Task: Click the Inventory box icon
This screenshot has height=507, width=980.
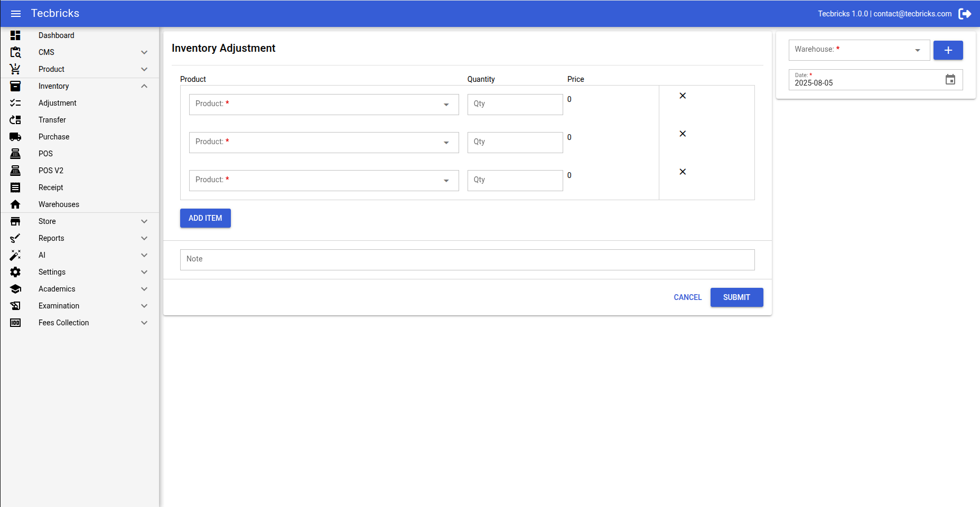Action: [15, 86]
